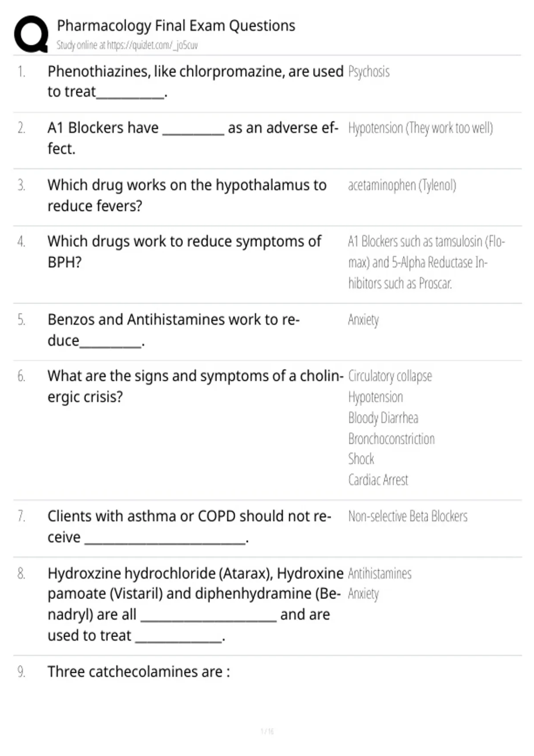Select the Cardiac Arrest answer line
This screenshot has width=534, height=756.
click(378, 480)
